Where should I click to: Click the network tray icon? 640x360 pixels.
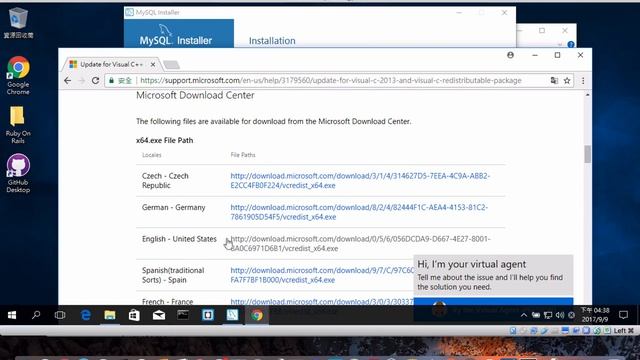point(548,315)
